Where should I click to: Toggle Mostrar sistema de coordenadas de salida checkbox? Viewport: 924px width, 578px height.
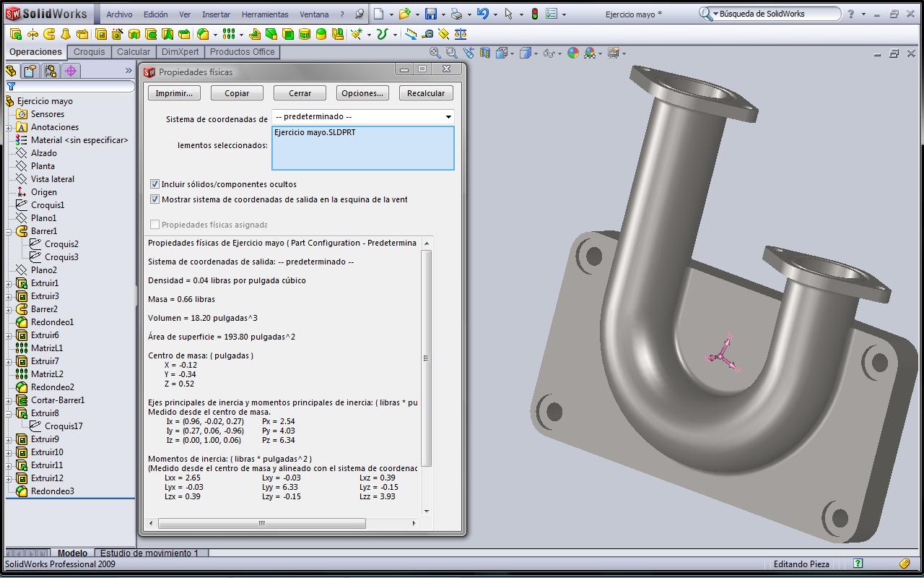coord(154,199)
